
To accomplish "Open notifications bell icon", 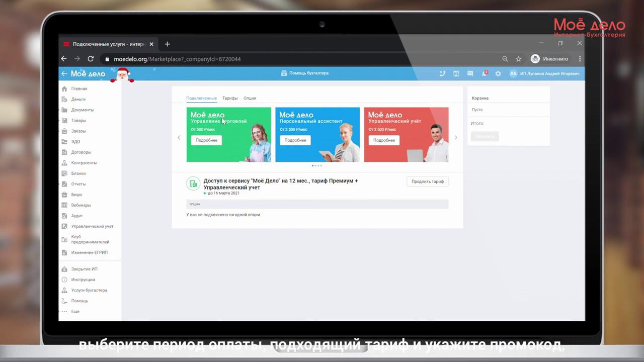I will (485, 73).
